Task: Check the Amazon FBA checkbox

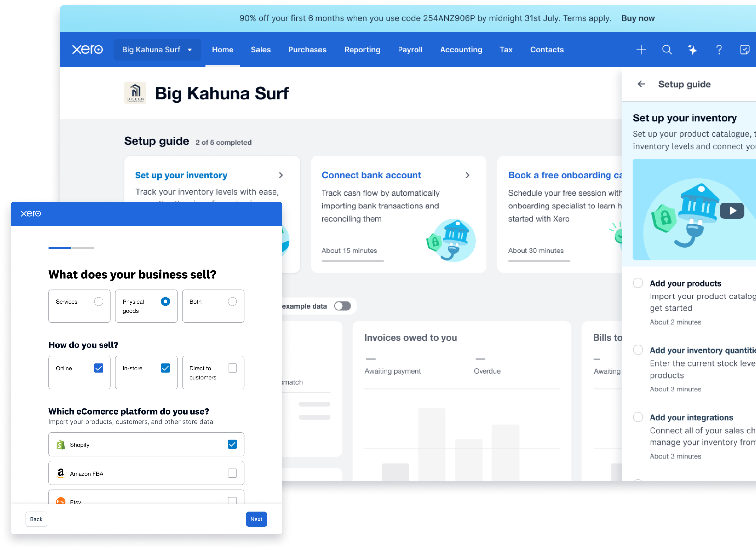Action: pos(232,473)
